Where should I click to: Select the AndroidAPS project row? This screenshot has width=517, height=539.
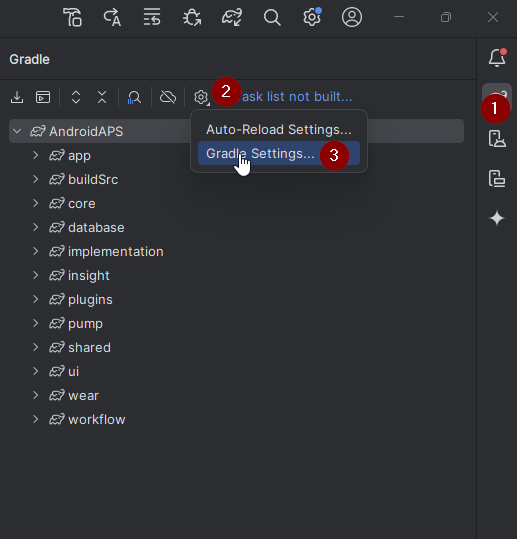[x=236, y=131]
